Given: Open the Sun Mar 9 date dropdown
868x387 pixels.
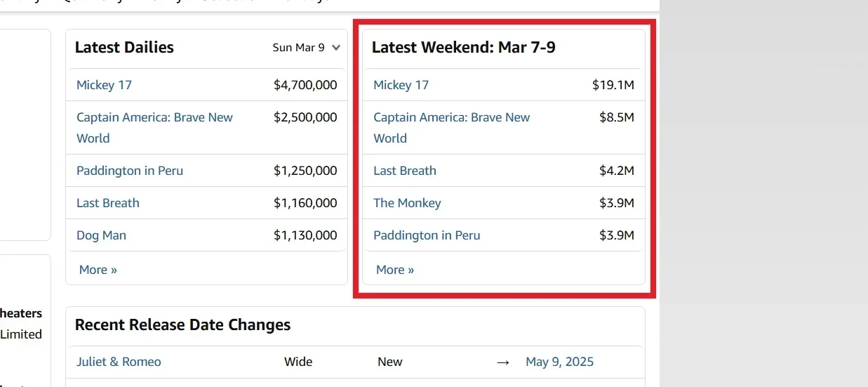Looking at the screenshot, I should (306, 48).
